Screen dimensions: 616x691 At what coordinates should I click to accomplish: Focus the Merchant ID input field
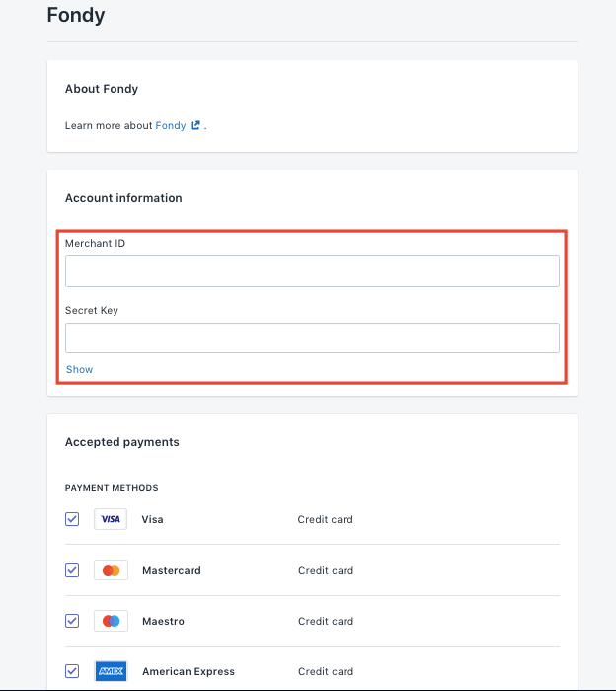[x=312, y=271]
